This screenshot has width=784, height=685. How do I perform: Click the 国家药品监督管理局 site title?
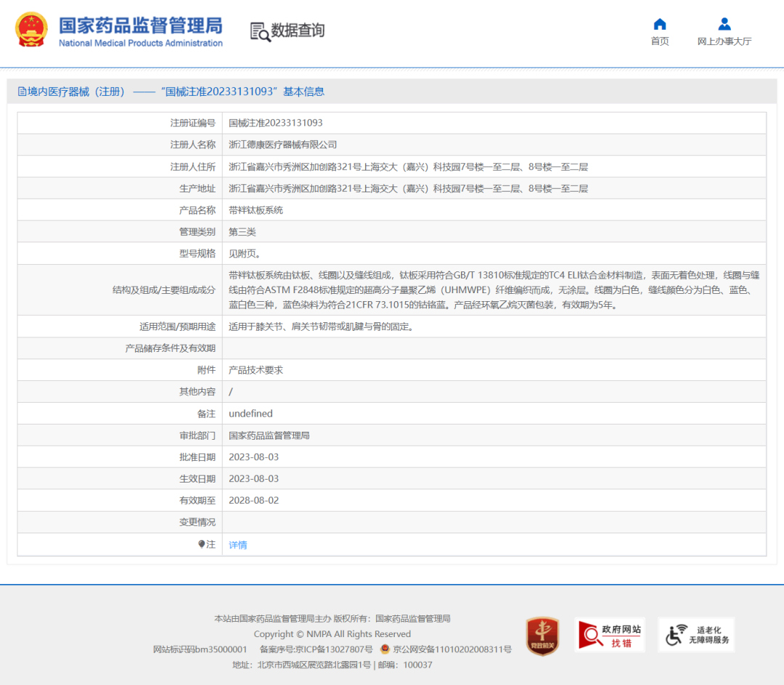click(x=140, y=25)
